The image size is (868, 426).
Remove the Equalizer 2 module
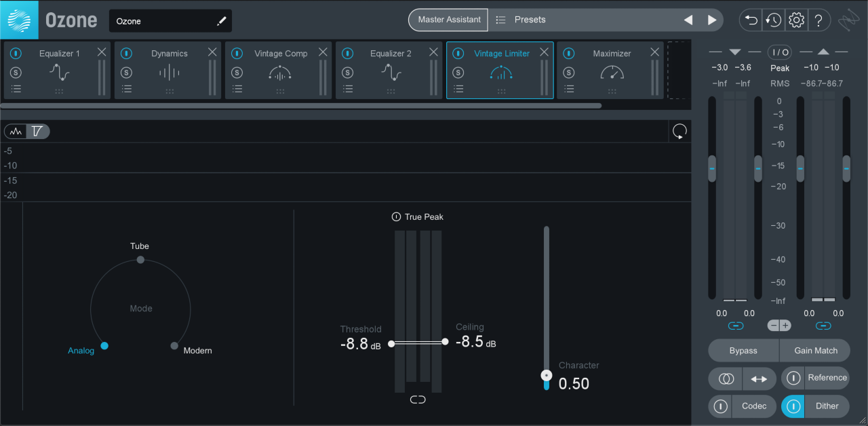click(x=433, y=52)
